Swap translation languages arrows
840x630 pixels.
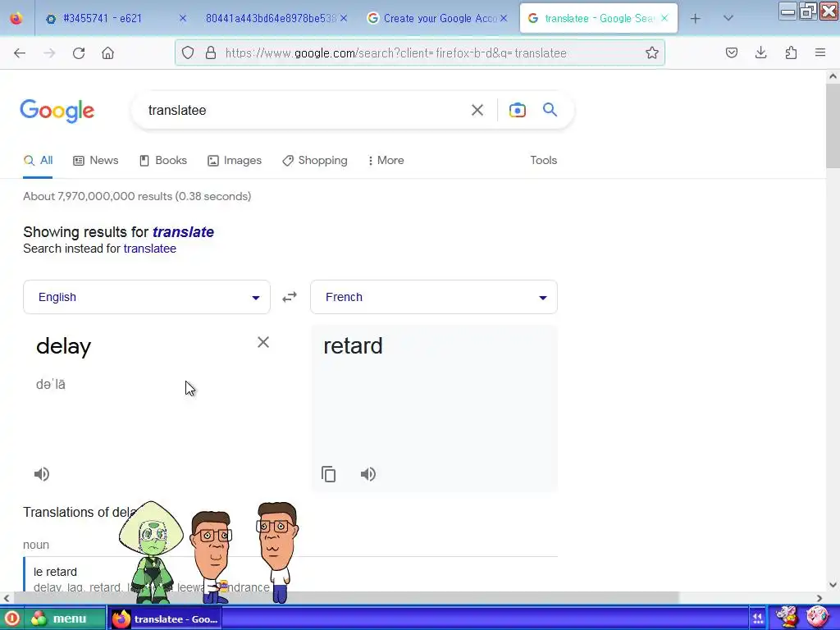[x=290, y=297]
